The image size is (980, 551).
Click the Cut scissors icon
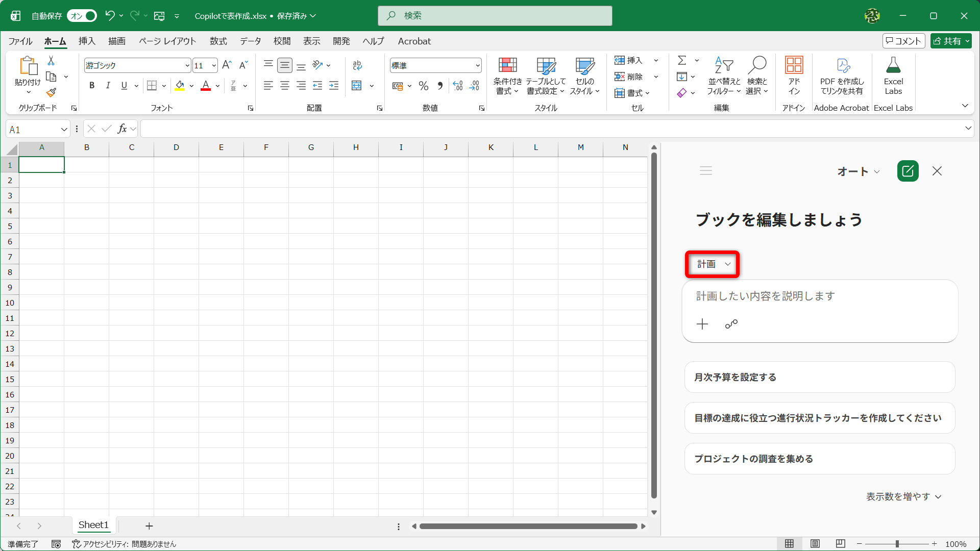[51, 61]
